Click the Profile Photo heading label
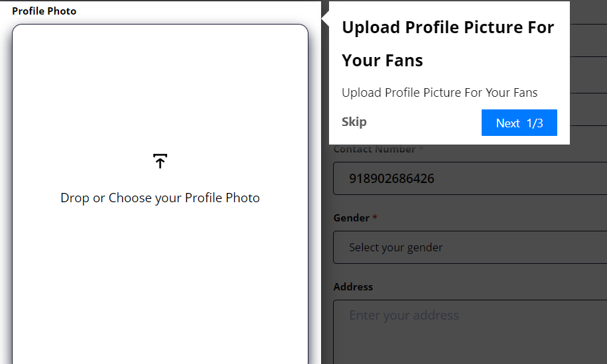 point(44,11)
